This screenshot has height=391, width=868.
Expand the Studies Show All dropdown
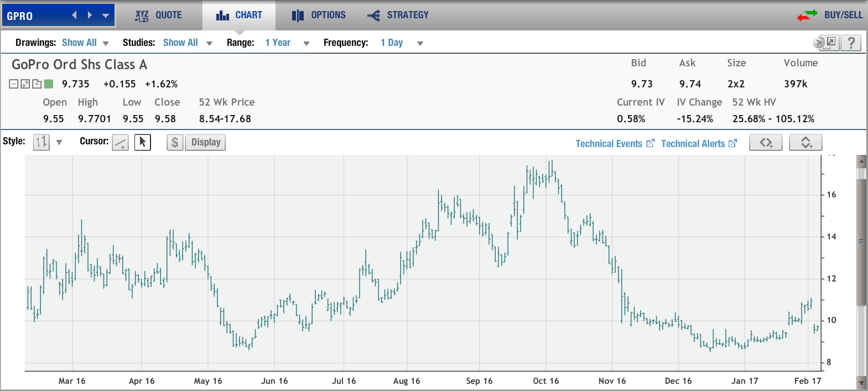pyautogui.click(x=188, y=43)
